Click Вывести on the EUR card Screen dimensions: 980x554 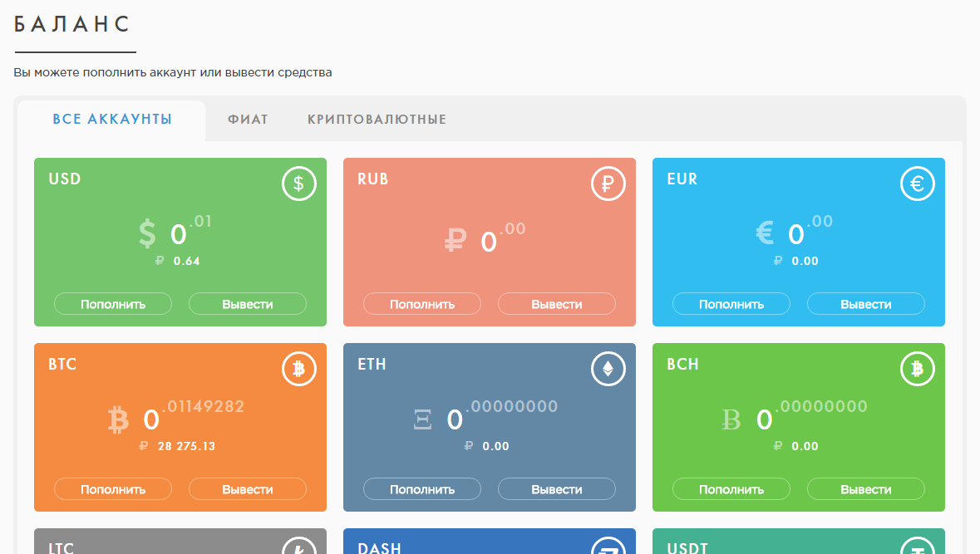tap(865, 304)
